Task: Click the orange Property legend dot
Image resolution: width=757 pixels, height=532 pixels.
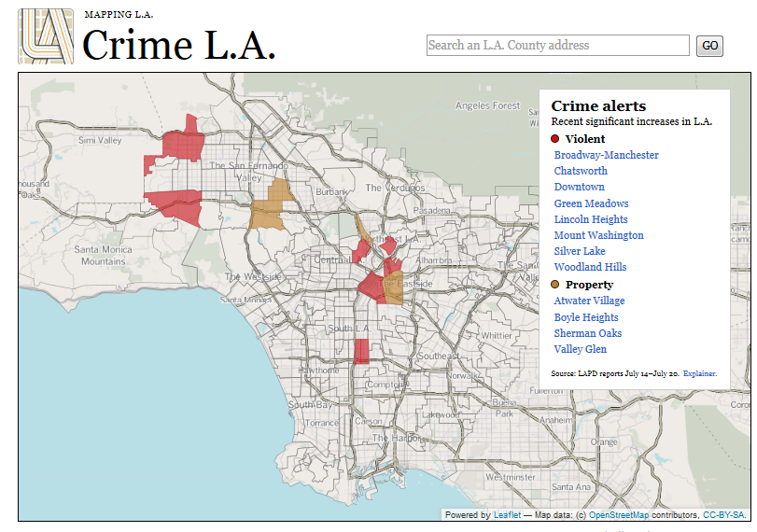Action: 554,285
